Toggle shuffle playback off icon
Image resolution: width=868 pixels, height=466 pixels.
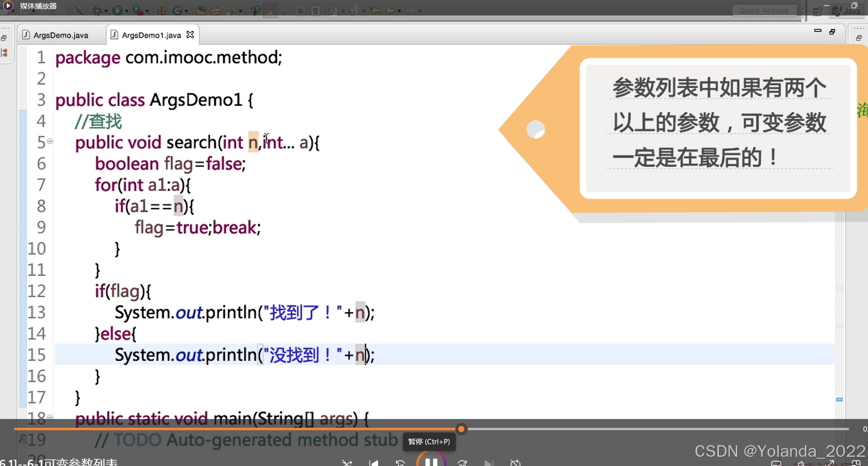[x=347, y=463]
